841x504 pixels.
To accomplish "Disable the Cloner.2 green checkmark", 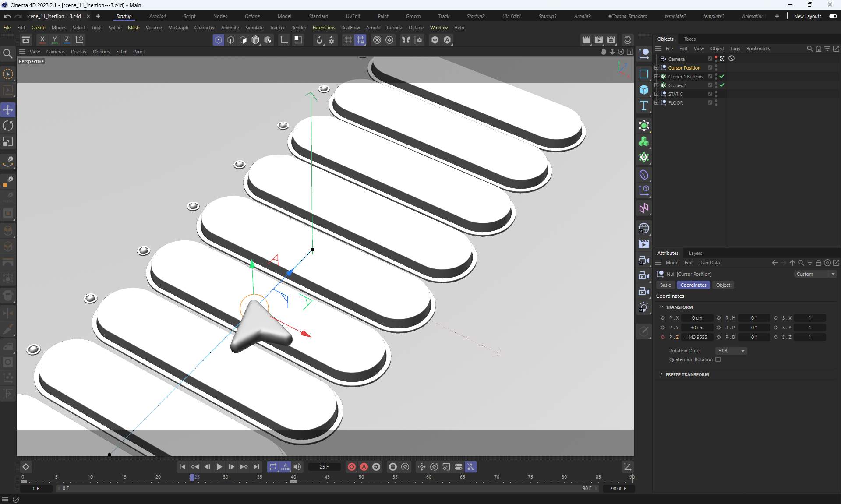I will (722, 85).
